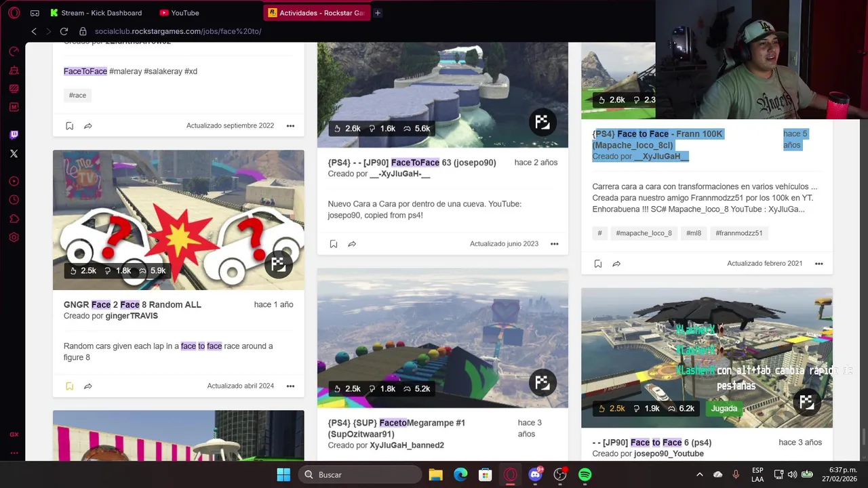Toggle the microphone icon in system tray
868x488 pixels.
pyautogui.click(x=736, y=474)
